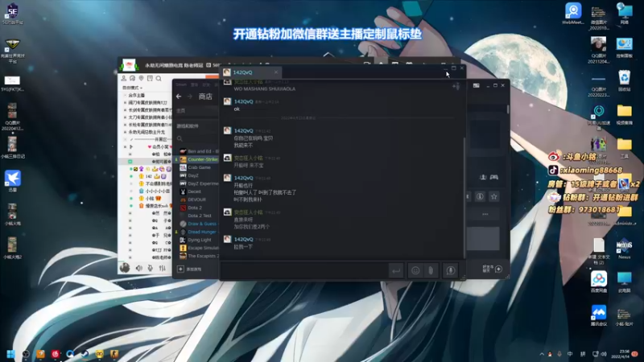This screenshot has width=644, height=362.
Task: Click the YY headset icon
Action: [x=132, y=78]
